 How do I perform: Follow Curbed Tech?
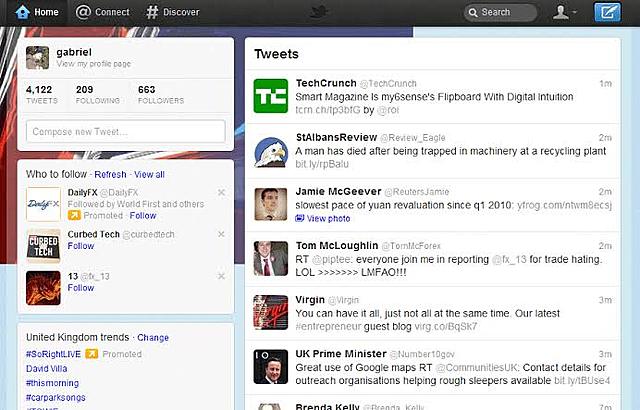(81, 246)
